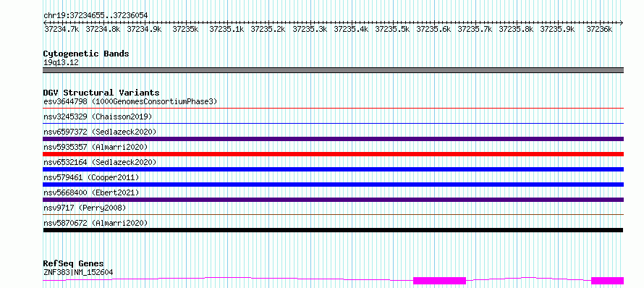Open the ZNF383|NM_152604 gene label
This screenshot has height=288, width=644.
pos(78,272)
